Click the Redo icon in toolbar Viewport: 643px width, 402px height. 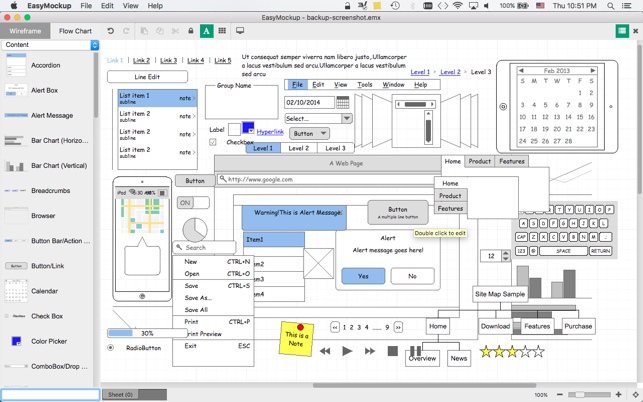126,31
